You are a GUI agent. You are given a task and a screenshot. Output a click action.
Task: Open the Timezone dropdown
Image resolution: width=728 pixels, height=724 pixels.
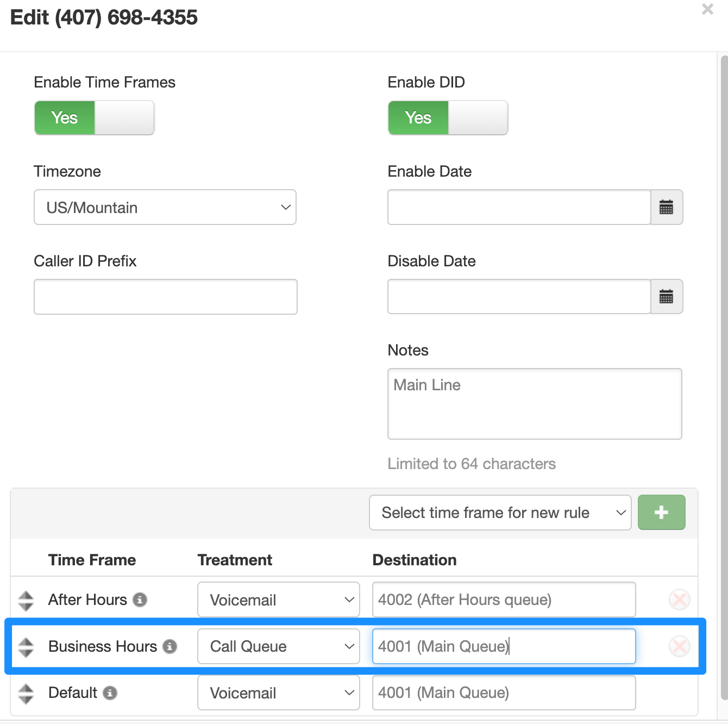click(x=165, y=207)
